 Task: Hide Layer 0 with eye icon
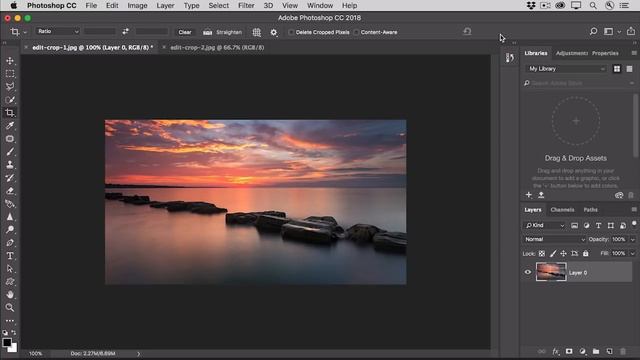[528, 272]
